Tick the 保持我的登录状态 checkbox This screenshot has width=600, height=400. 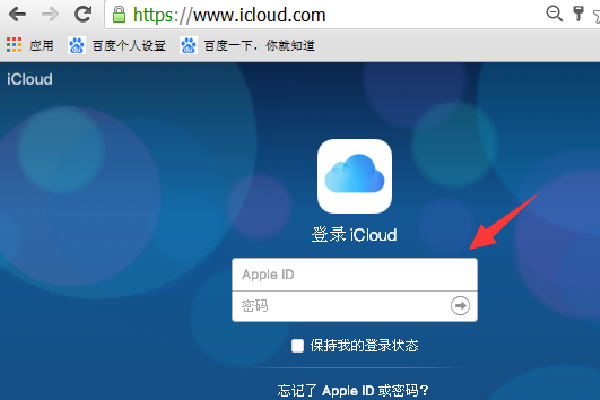click(x=297, y=345)
